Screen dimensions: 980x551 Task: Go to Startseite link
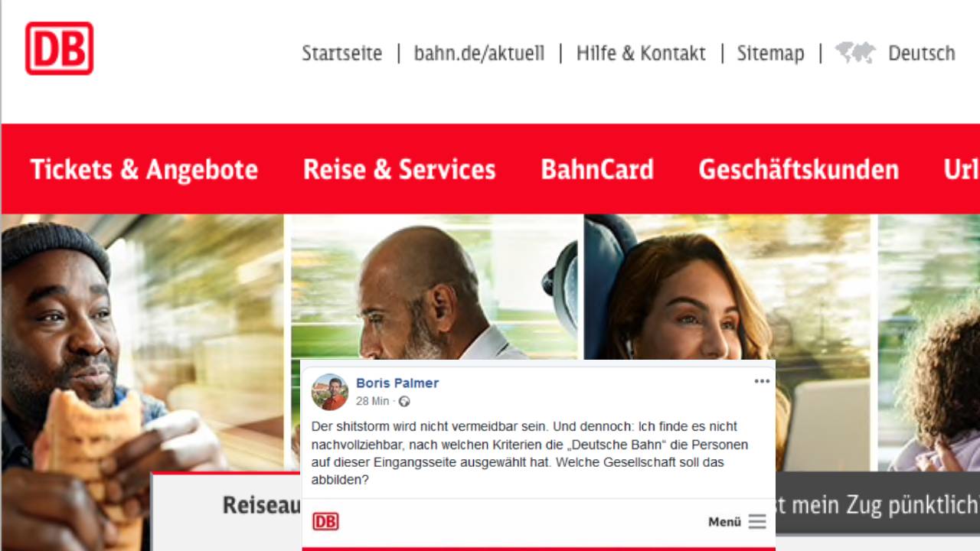[341, 53]
